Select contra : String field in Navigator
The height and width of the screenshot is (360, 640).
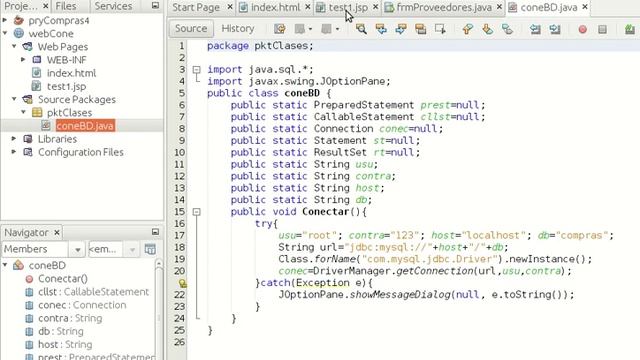coord(70,318)
